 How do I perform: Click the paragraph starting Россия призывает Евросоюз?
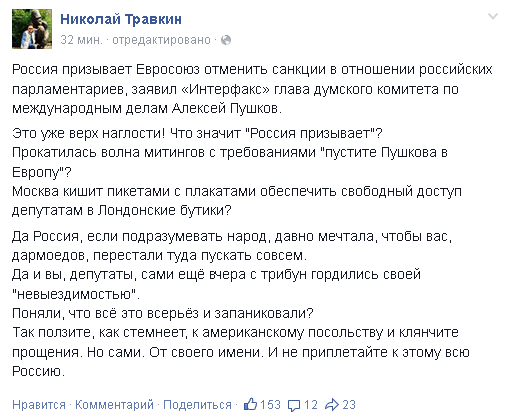(x=252, y=89)
